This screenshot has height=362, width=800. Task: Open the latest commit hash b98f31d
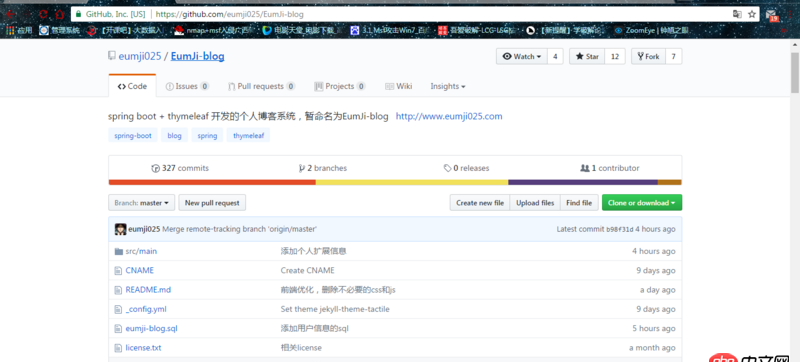pos(620,229)
